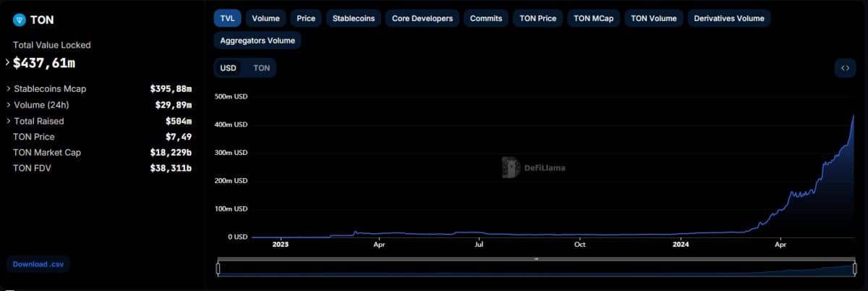Click TON Market Cap value $18,229b
Viewport: 868px width, 291px height.
pos(171,153)
